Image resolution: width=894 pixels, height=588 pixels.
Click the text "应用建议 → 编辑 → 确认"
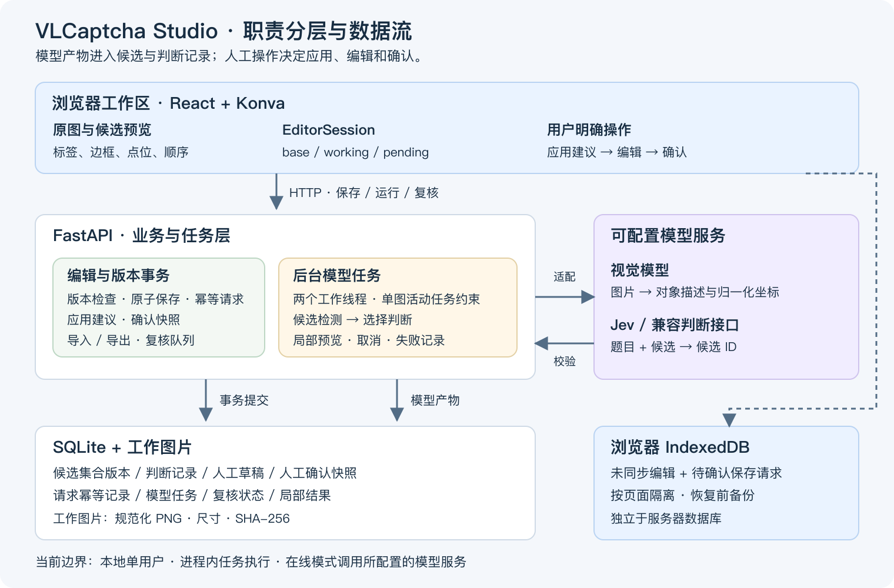click(616, 152)
